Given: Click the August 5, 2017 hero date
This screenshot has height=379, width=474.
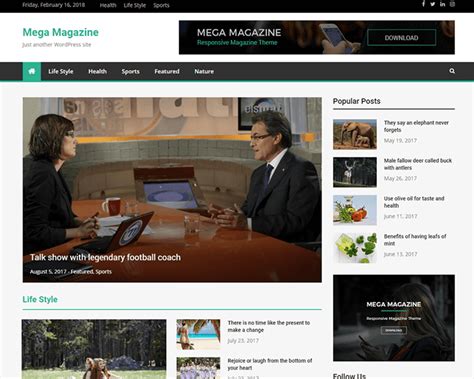Looking at the screenshot, I should pyautogui.click(x=48, y=272).
